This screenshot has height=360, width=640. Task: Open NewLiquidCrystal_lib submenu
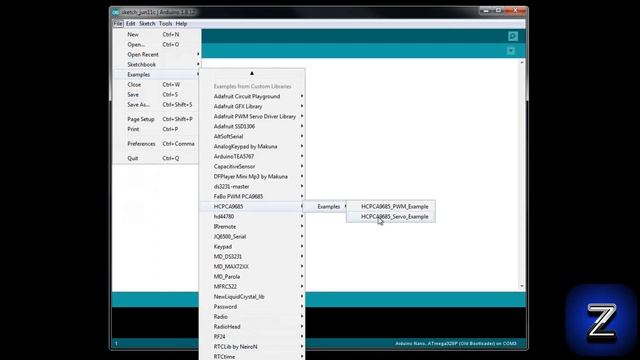tap(252, 297)
